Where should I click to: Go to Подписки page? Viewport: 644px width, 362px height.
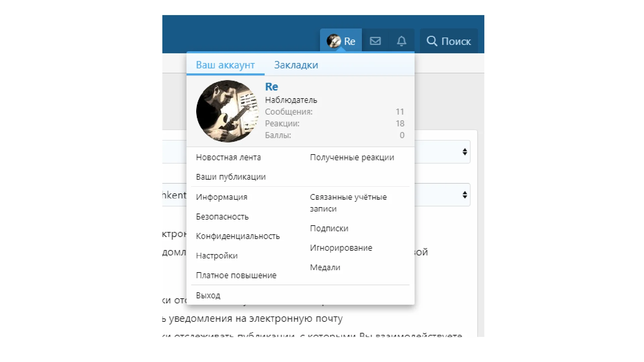coord(329,229)
